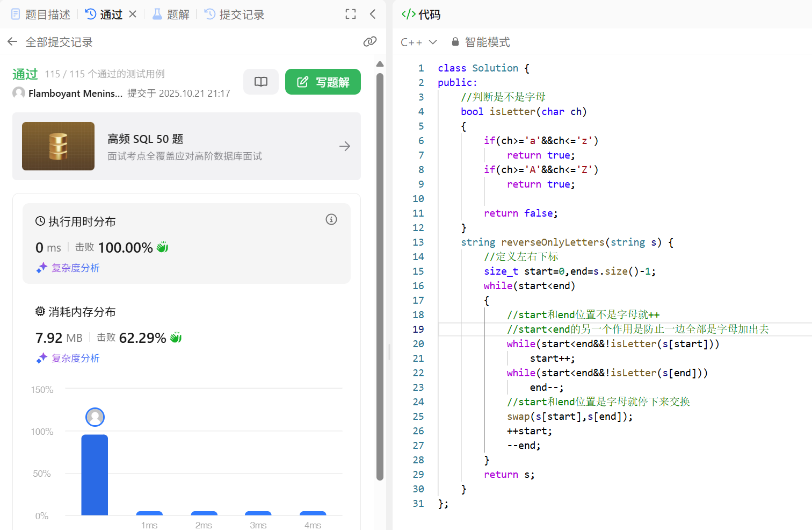Viewport: 812px width, 530px height.
Task: Click the user avatar beside Flamboyant Menins
Action: [19, 93]
